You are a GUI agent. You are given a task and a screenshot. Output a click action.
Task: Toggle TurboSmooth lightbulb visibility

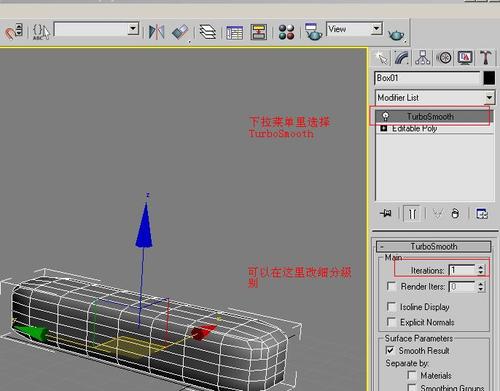[x=385, y=116]
